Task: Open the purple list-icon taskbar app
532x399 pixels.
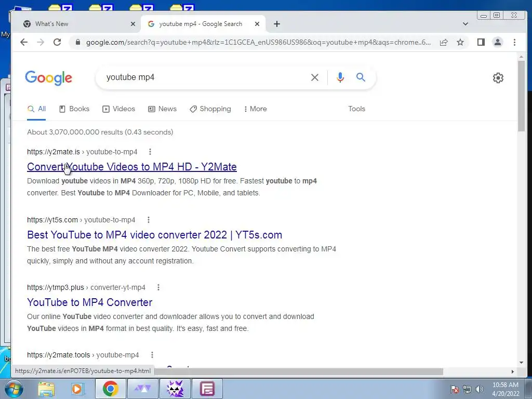Action: (207, 389)
